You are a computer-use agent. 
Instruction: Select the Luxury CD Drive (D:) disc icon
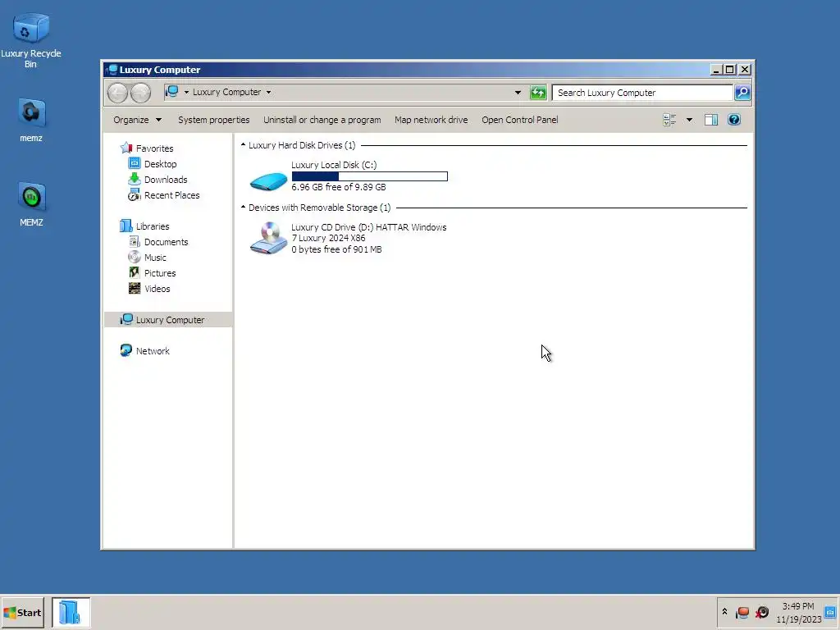pyautogui.click(x=268, y=238)
